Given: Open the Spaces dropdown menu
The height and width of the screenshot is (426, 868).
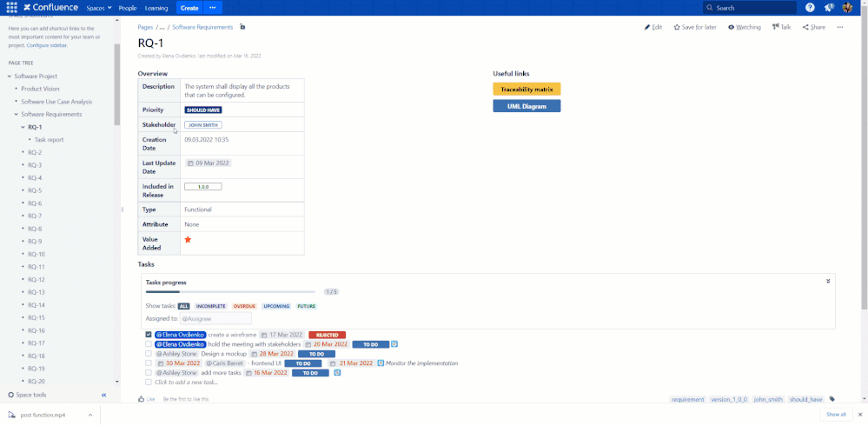Looking at the screenshot, I should 99,9.
